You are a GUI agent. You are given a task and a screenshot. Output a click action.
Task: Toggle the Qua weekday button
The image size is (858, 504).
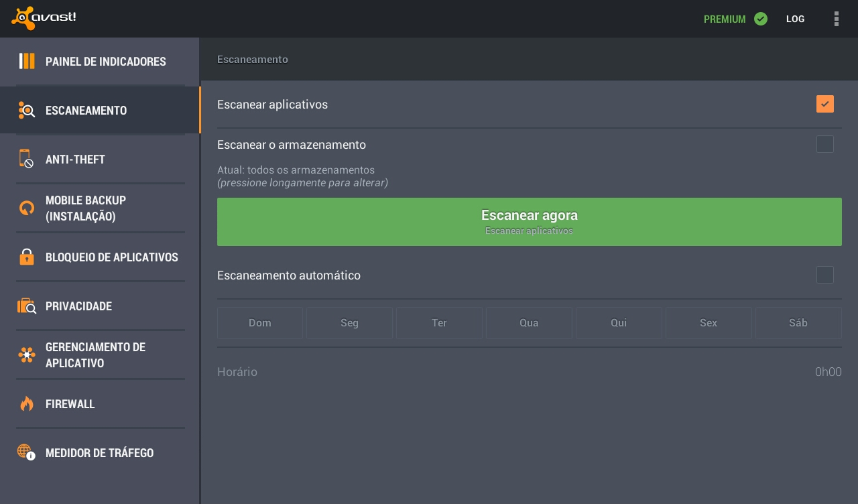tap(529, 323)
